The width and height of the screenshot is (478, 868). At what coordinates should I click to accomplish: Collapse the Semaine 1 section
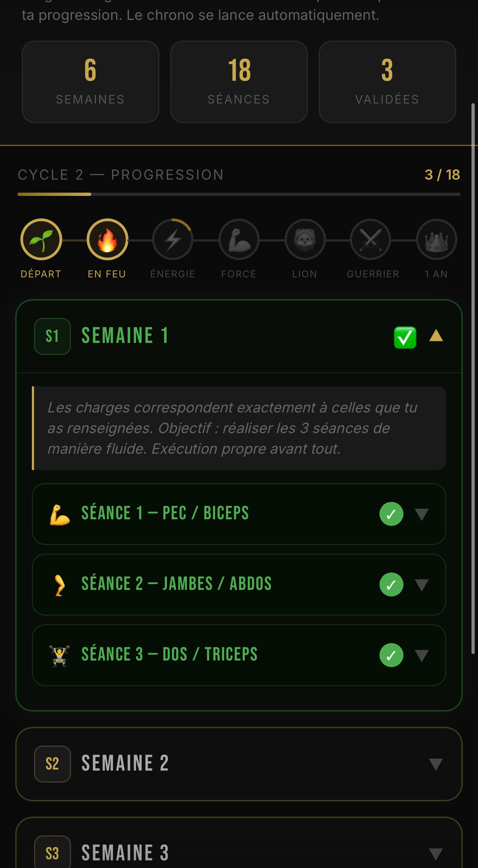[436, 336]
